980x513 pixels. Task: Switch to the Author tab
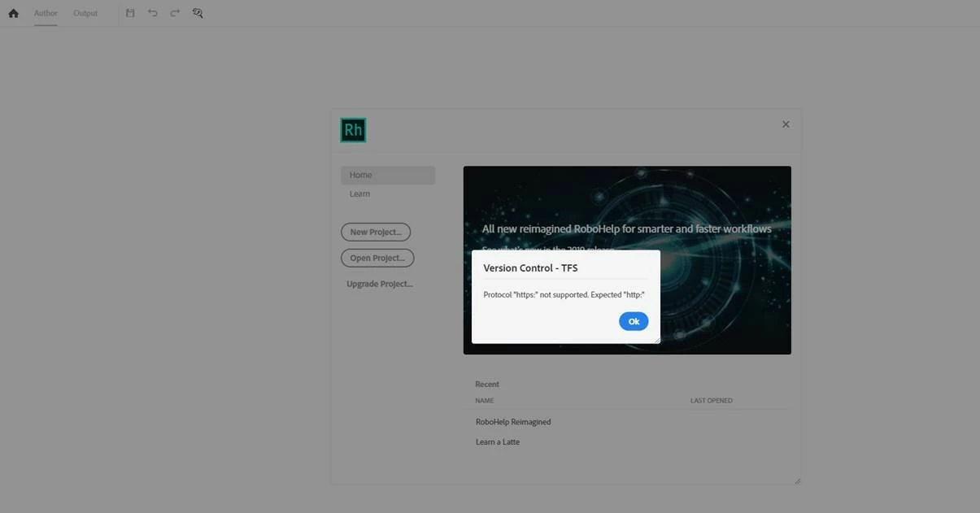pyautogui.click(x=46, y=13)
